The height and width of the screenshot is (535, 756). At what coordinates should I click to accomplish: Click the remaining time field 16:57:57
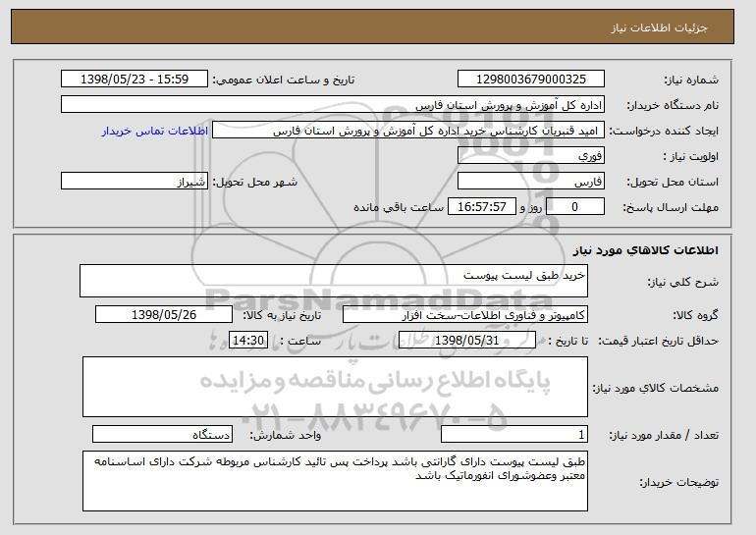pyautogui.click(x=482, y=207)
